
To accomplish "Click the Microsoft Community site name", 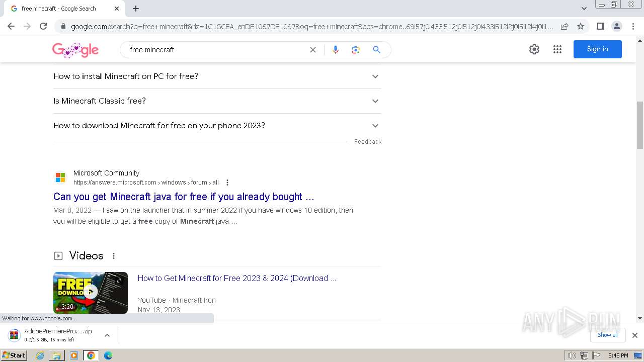I will (x=106, y=173).
